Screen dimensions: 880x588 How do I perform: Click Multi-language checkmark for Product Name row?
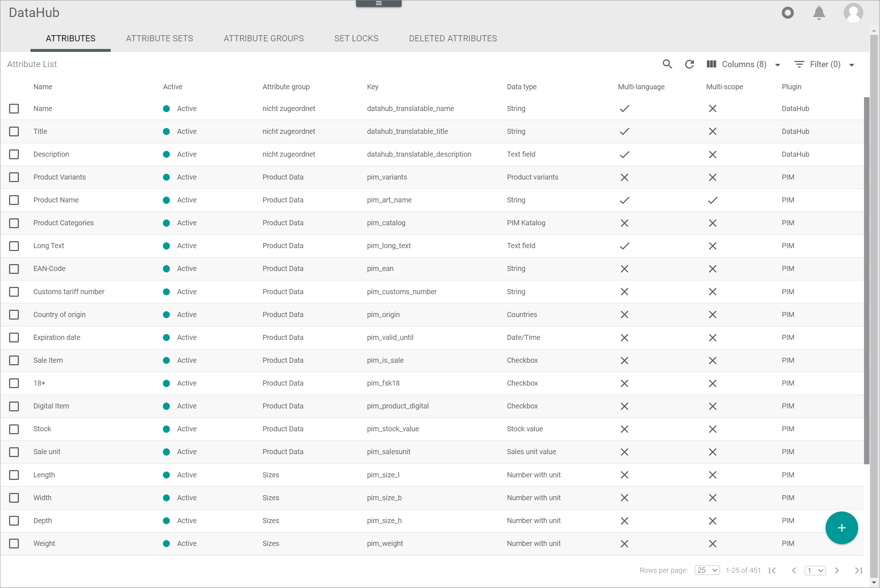coord(624,200)
